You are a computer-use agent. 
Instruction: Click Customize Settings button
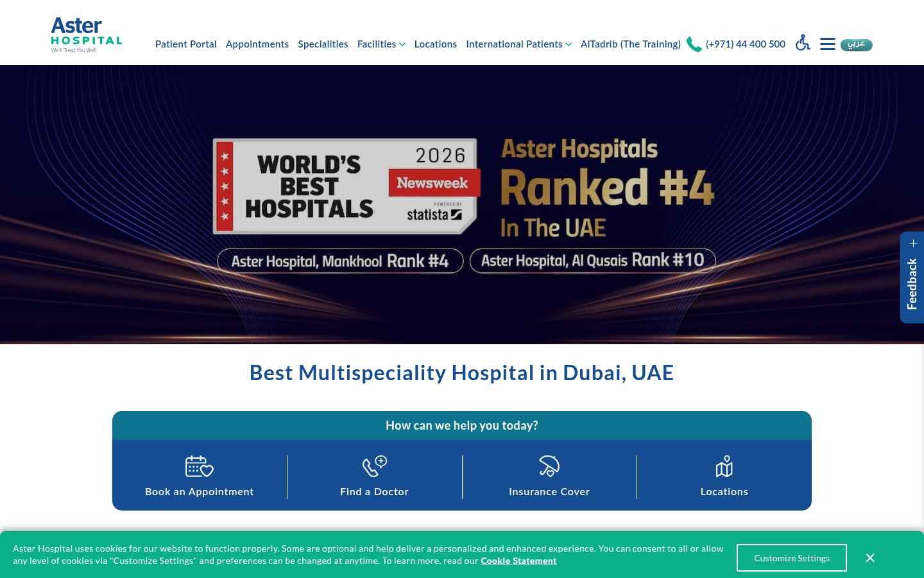pyautogui.click(x=792, y=557)
